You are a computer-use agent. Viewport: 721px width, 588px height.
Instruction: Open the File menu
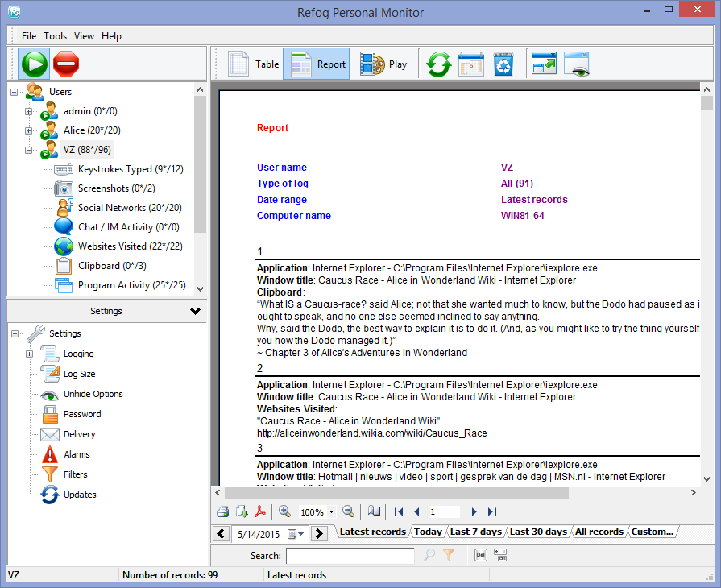point(29,36)
